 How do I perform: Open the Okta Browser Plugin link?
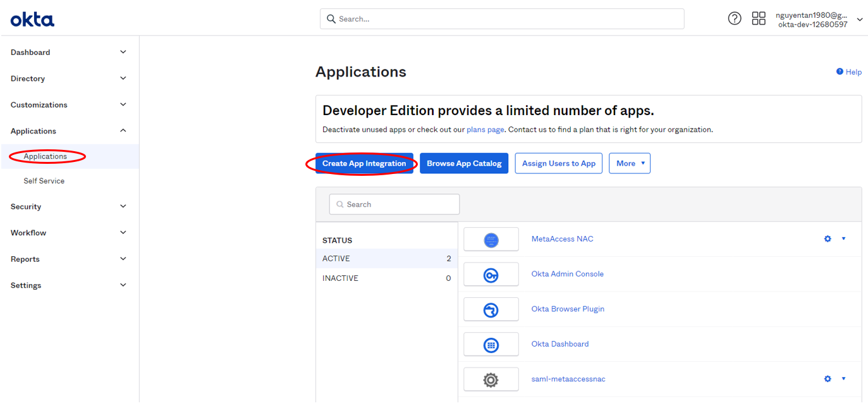(x=568, y=309)
